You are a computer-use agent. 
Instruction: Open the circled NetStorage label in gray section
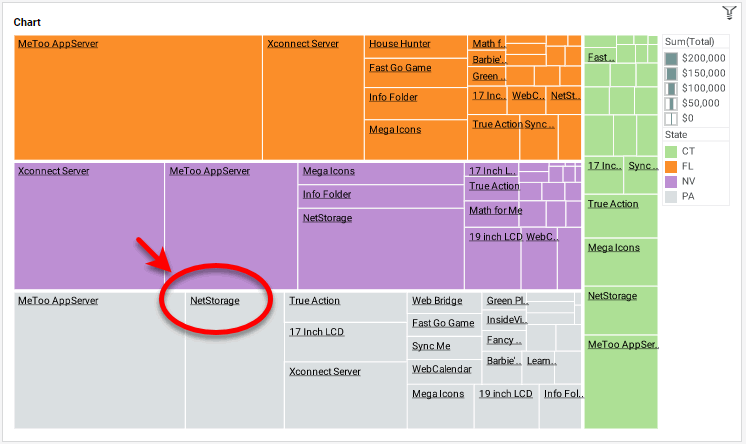pos(215,300)
